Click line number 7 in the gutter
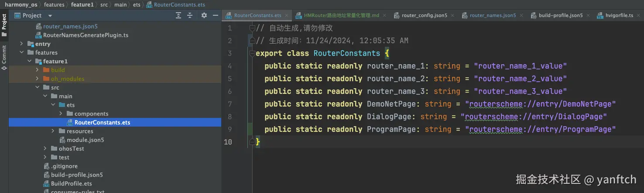This screenshot has height=193, width=644. click(230, 104)
